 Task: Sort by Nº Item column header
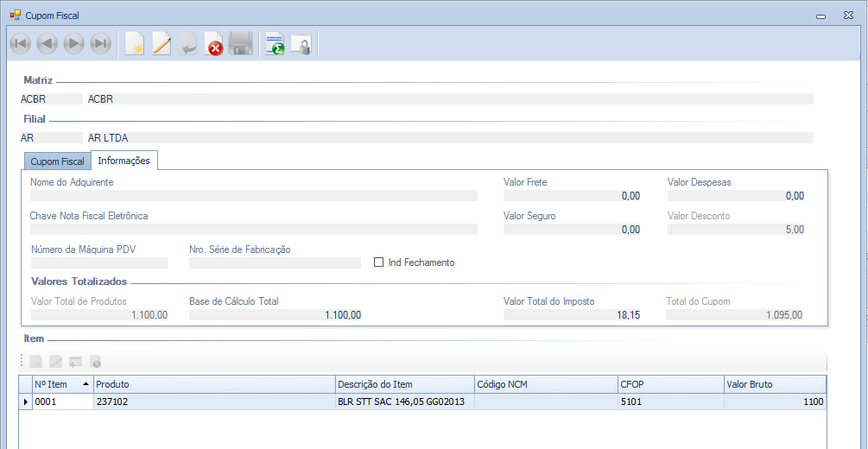pyautogui.click(x=61, y=384)
